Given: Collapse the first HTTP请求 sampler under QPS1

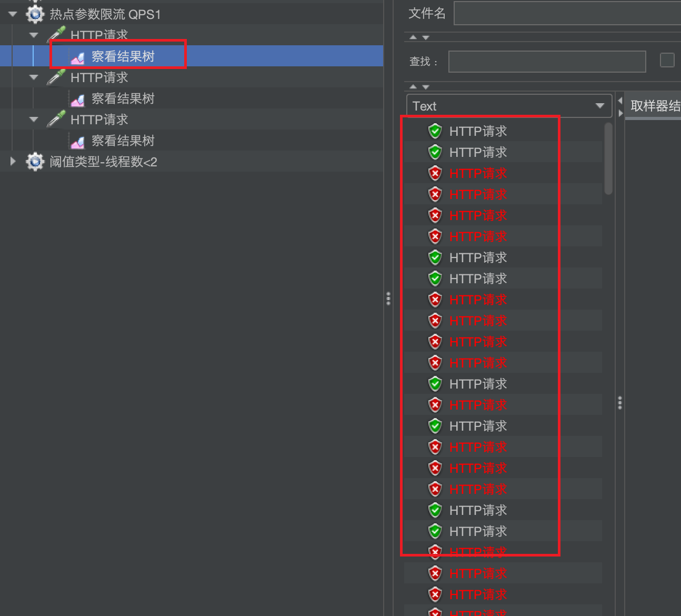Looking at the screenshot, I should (34, 35).
